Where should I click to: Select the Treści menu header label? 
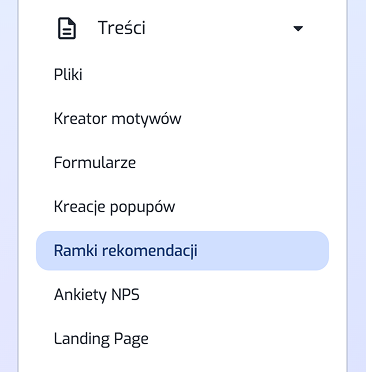[122, 28]
